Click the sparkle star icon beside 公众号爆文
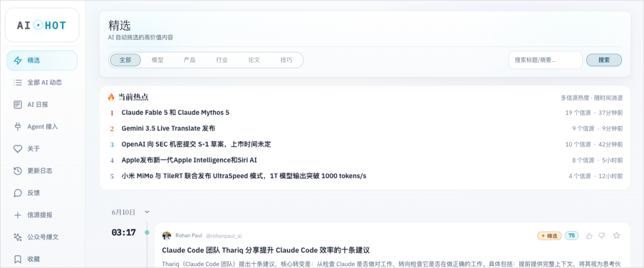644x268 pixels. 18,237
